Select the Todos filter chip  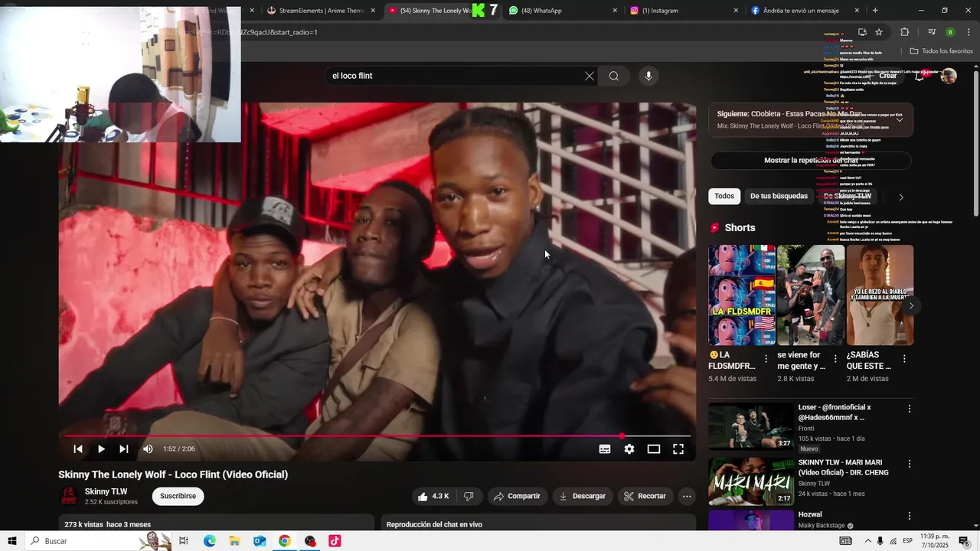click(x=724, y=196)
